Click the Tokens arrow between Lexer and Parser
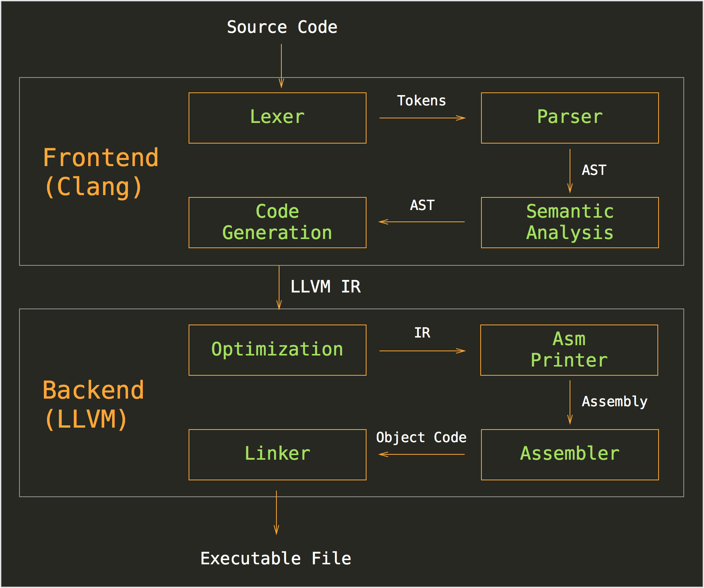Screen dimensions: 704x588 point(422,118)
